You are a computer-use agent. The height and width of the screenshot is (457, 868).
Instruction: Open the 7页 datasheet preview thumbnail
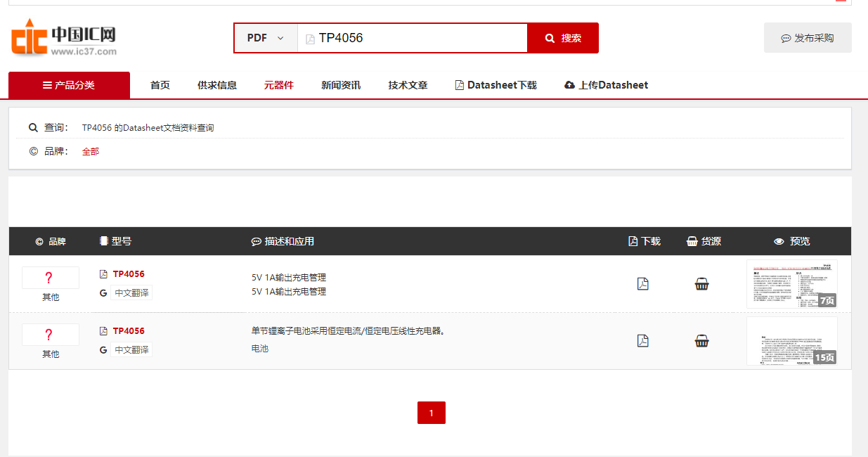click(792, 284)
